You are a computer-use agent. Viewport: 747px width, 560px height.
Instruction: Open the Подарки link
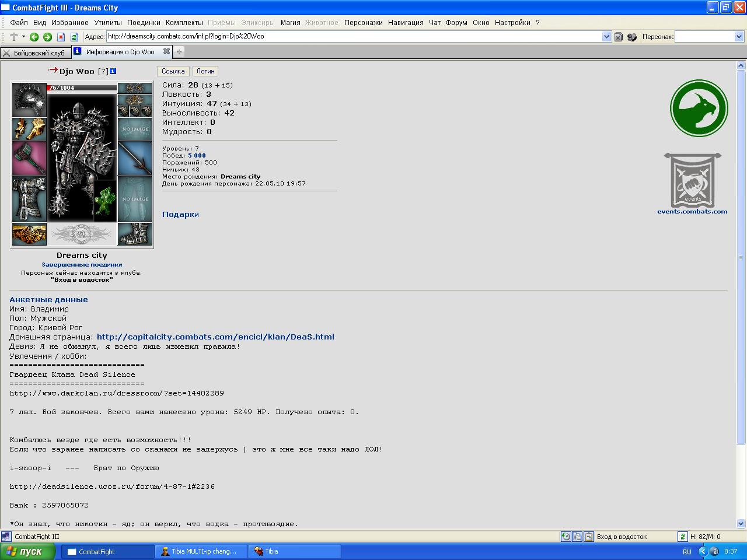(180, 215)
